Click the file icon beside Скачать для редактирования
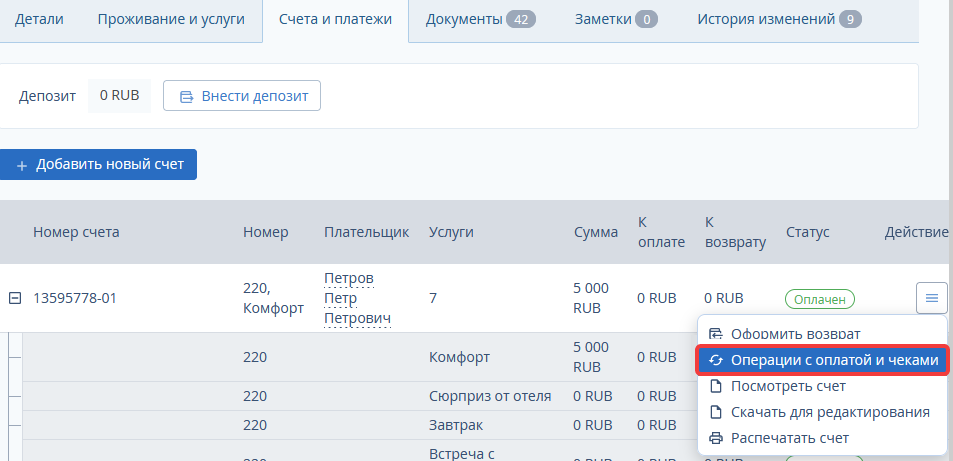The height and width of the screenshot is (461, 953). pos(717,412)
